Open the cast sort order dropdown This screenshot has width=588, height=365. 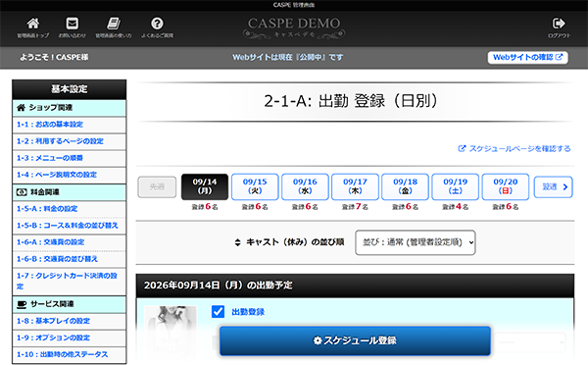416,242
